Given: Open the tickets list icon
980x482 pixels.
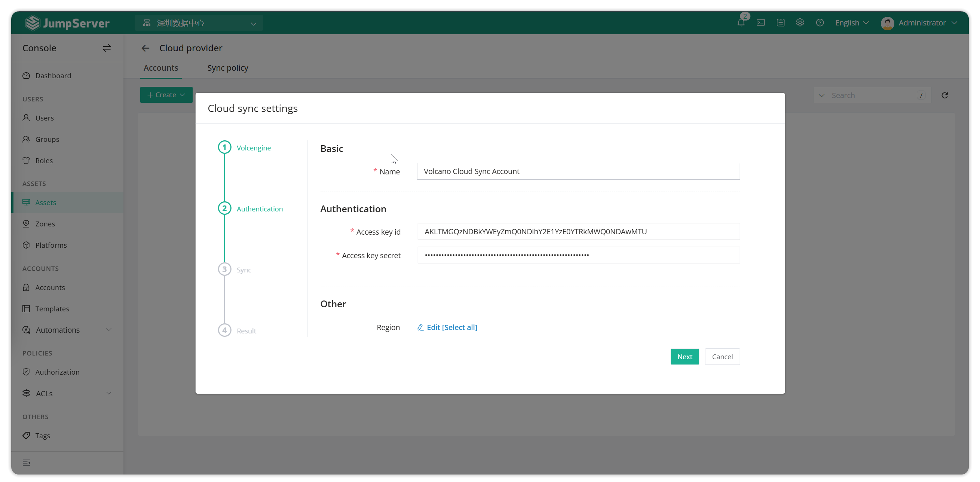Looking at the screenshot, I should click(x=780, y=23).
